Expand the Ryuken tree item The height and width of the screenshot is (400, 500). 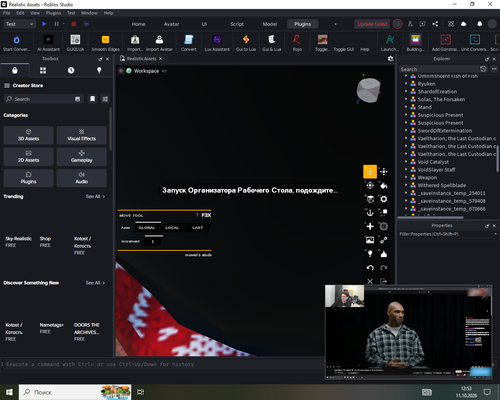coord(406,84)
